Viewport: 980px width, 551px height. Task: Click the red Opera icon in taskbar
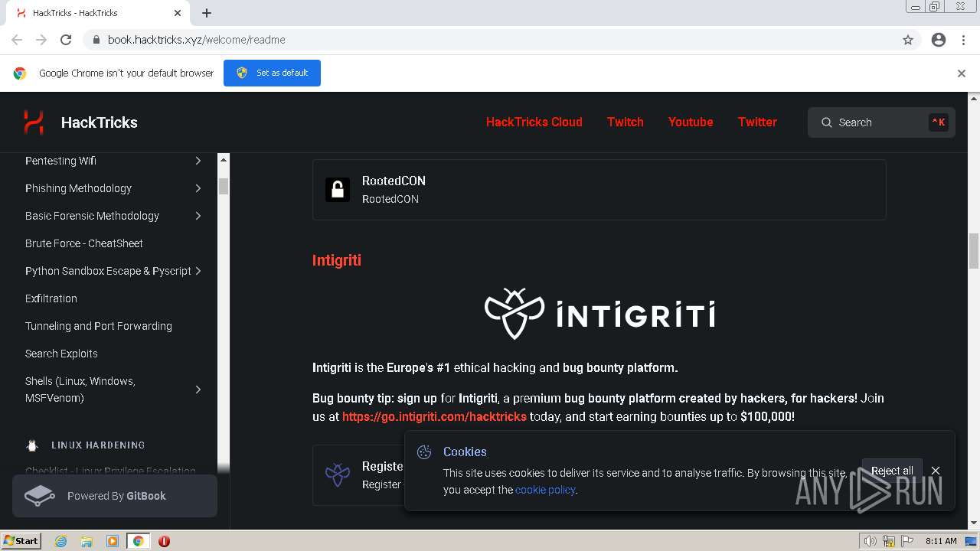164,541
